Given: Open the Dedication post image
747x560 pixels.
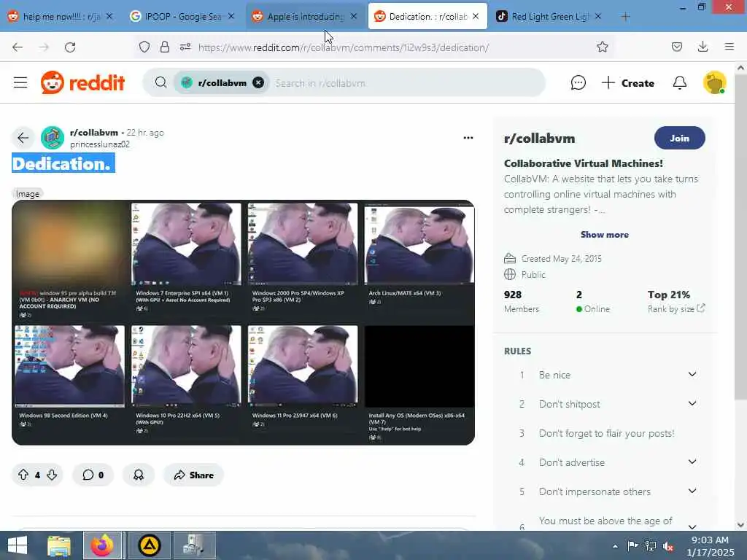Looking at the screenshot, I should 243,322.
